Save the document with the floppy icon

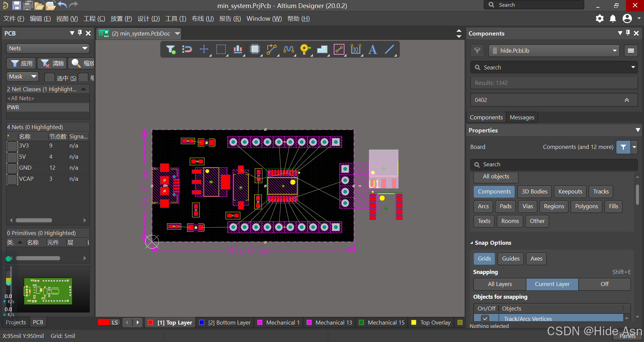click(16, 5)
